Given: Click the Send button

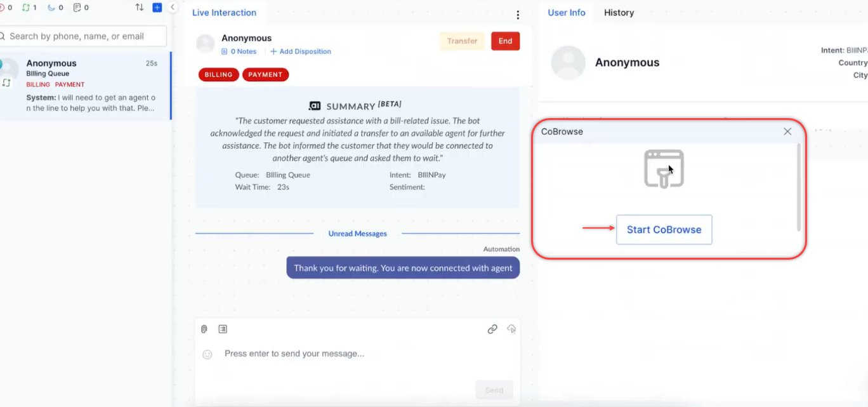Looking at the screenshot, I should click(494, 390).
